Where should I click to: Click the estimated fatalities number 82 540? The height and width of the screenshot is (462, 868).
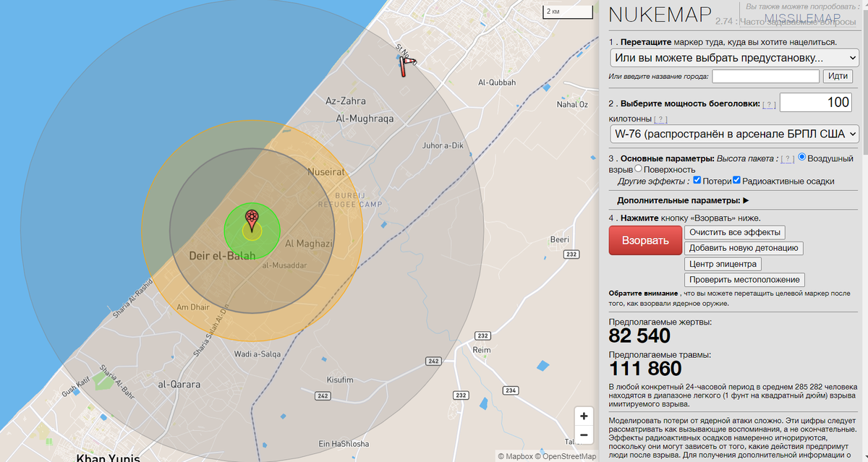[639, 335]
